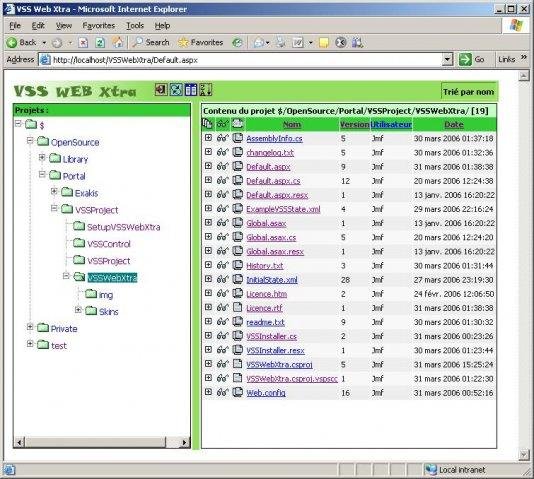Image resolution: width=534 pixels, height=479 pixels.
Task: Click file icon beside Web.config
Action: click(x=237, y=392)
